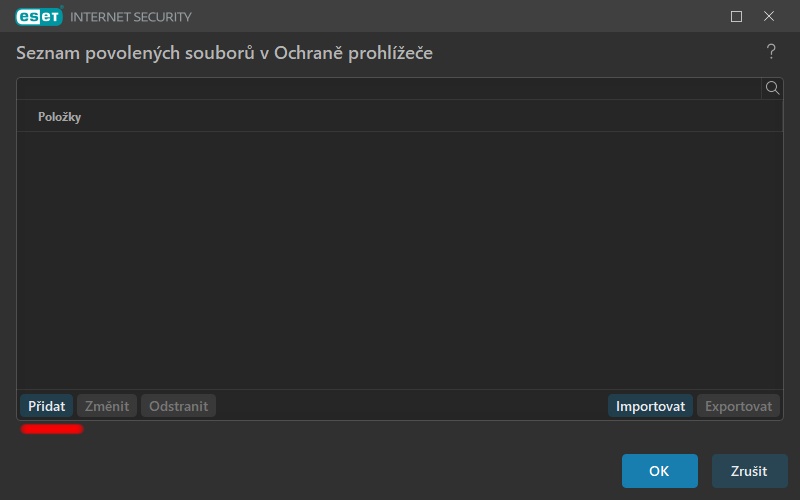This screenshot has width=800, height=500.
Task: Close the ESET window with X
Action: [x=769, y=16]
